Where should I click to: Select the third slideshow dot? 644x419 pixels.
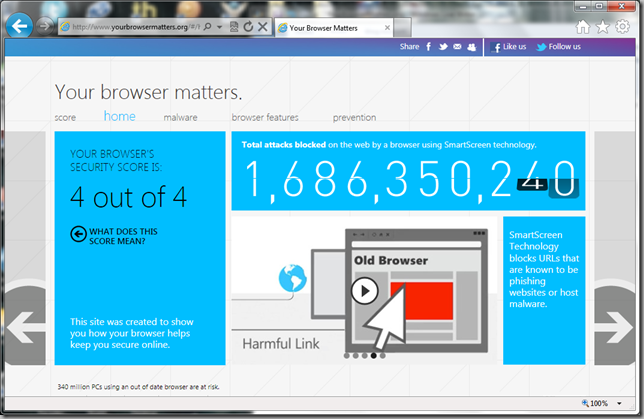[x=365, y=355]
